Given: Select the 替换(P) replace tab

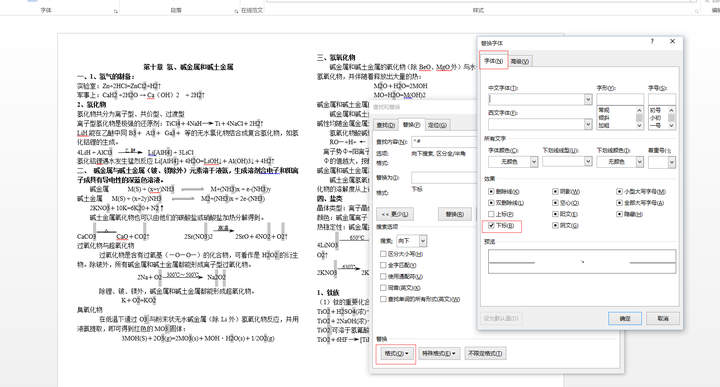Looking at the screenshot, I should (411, 124).
